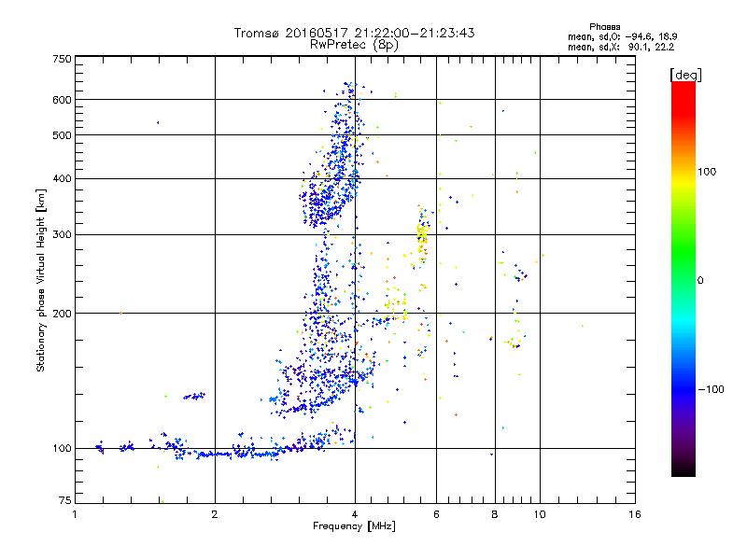Select the "mean, sd,O: -94.6, 18.9" line
The height and width of the screenshot is (560, 747).
pyautogui.click(x=622, y=36)
